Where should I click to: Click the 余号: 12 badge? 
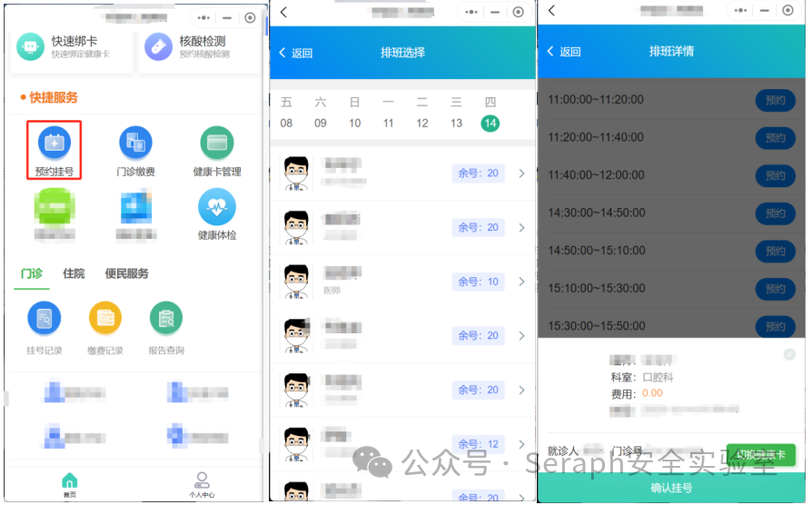pos(478,444)
